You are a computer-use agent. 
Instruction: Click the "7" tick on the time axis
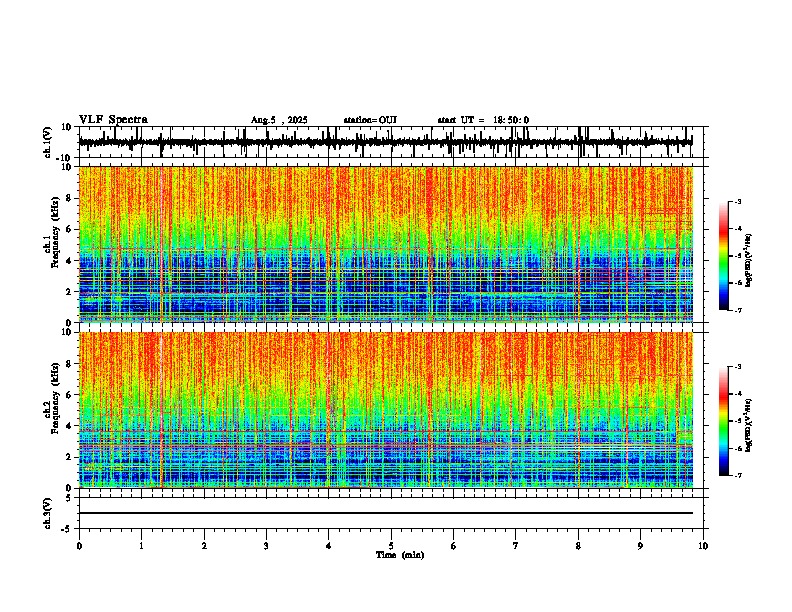516,546
